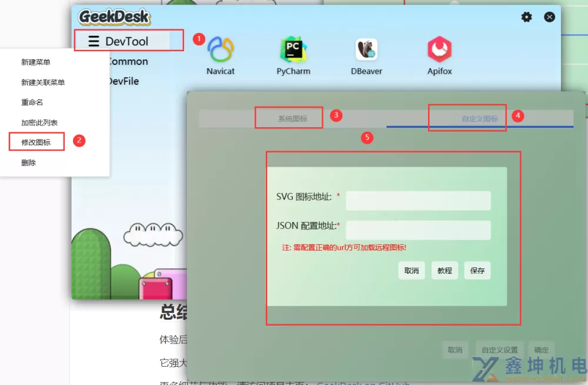
Task: Open the 教程 tutorial button
Action: (445, 270)
